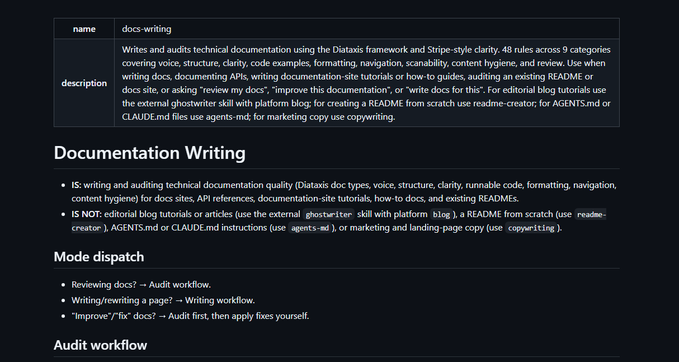Viewport: 679px width, 362px height.
Task: Click the 'Reviewing docs?' bullet item
Action: (x=141, y=284)
